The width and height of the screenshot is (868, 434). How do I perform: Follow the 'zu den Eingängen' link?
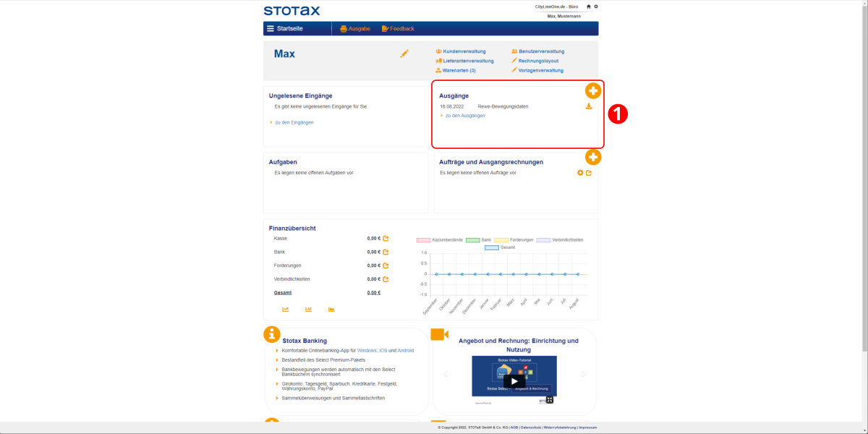(x=294, y=122)
